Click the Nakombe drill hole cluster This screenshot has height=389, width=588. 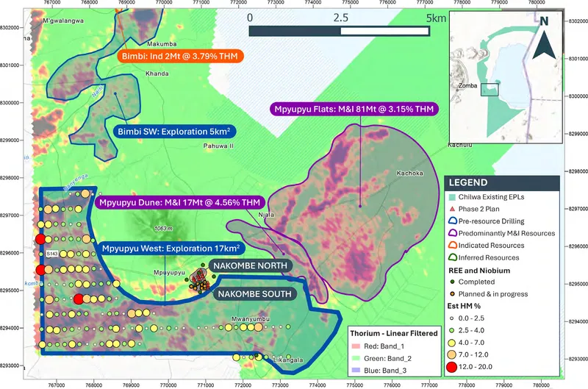pyautogui.click(x=200, y=280)
